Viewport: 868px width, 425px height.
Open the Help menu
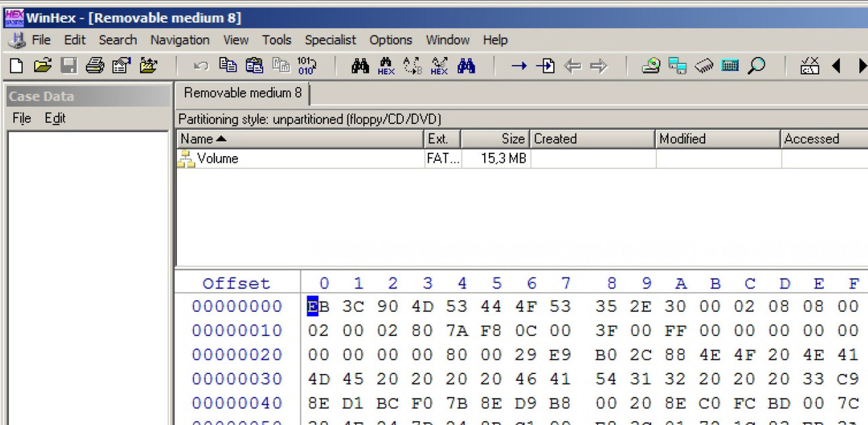point(495,40)
